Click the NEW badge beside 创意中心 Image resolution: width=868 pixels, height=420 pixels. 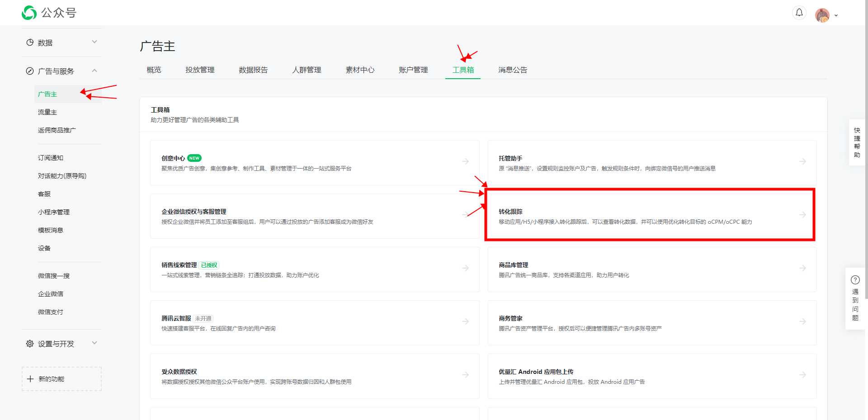pos(194,158)
